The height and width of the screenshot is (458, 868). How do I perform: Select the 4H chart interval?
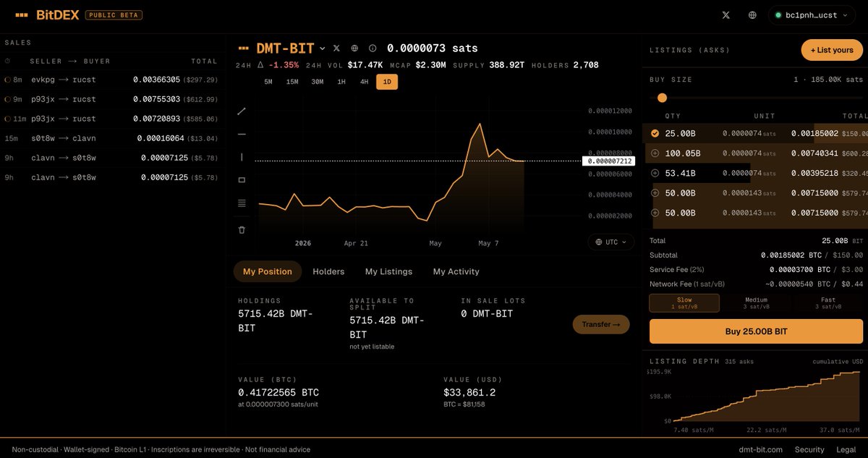click(x=364, y=82)
